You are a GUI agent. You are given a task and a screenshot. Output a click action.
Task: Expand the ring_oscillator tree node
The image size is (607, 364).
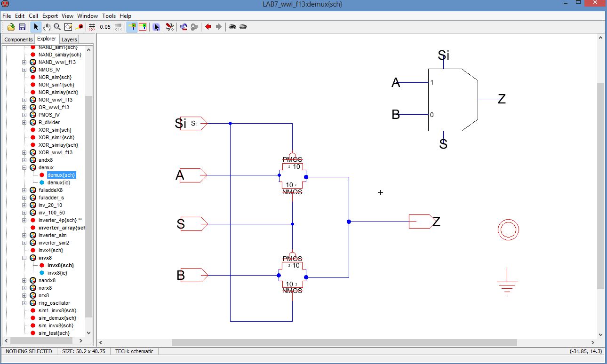click(24, 303)
